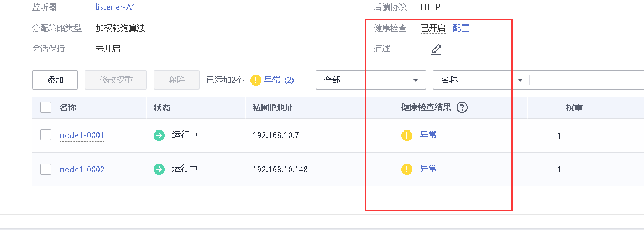
Task: Click the 配置 health check link
Action: pos(461,28)
